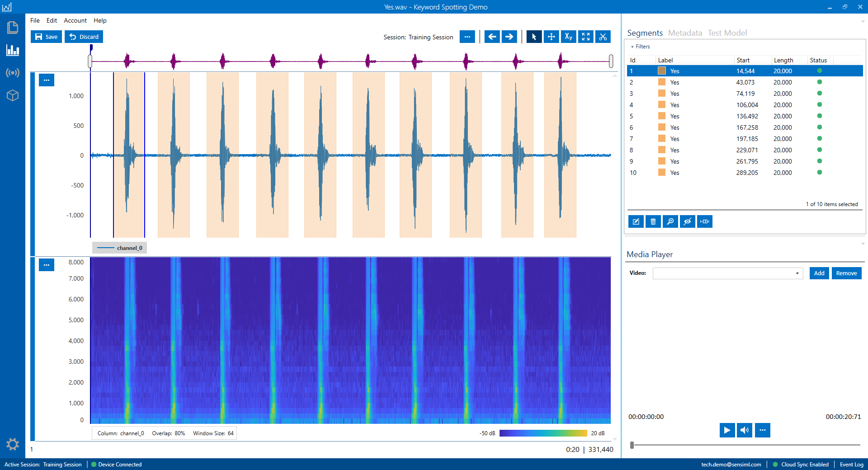Select segment row with start 261,795
This screenshot has width=868, height=470.
[x=745, y=161]
